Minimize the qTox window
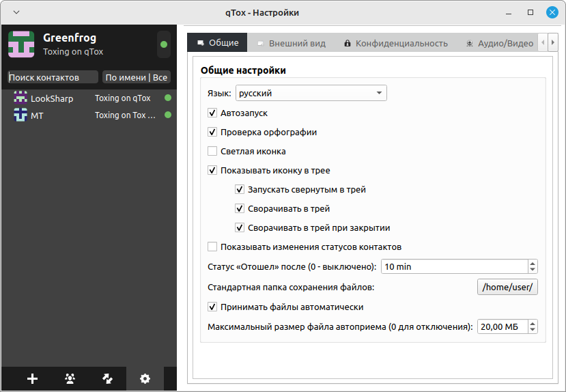 pos(509,12)
